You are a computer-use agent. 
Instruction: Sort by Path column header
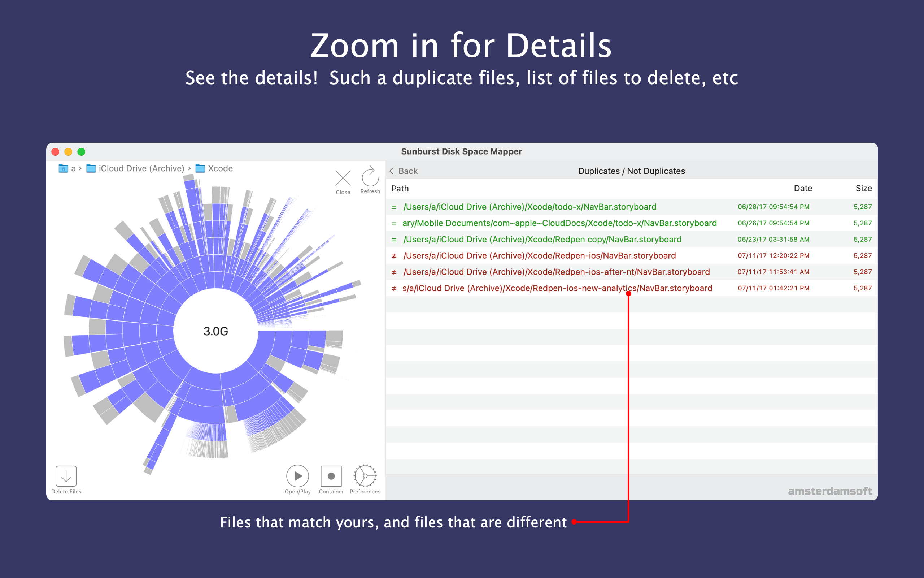click(x=400, y=189)
